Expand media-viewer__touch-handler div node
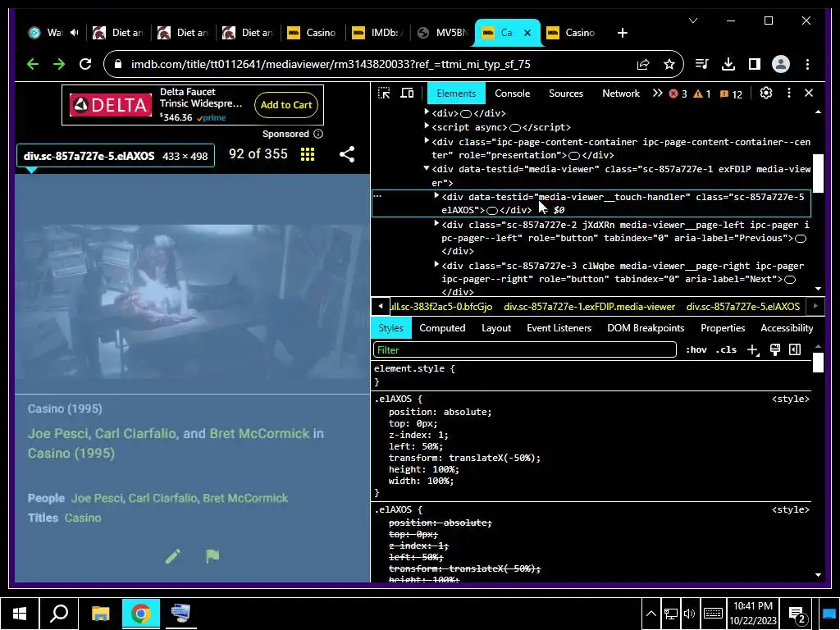Viewport: 840px width, 630px height. click(x=436, y=195)
